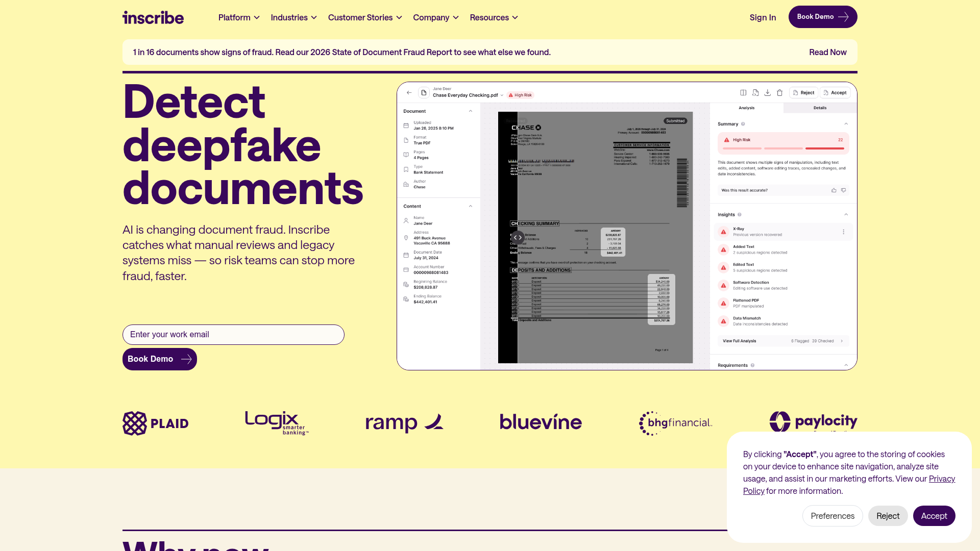980x551 pixels.
Task: Collapse the Insights section chevron
Action: coord(846,215)
